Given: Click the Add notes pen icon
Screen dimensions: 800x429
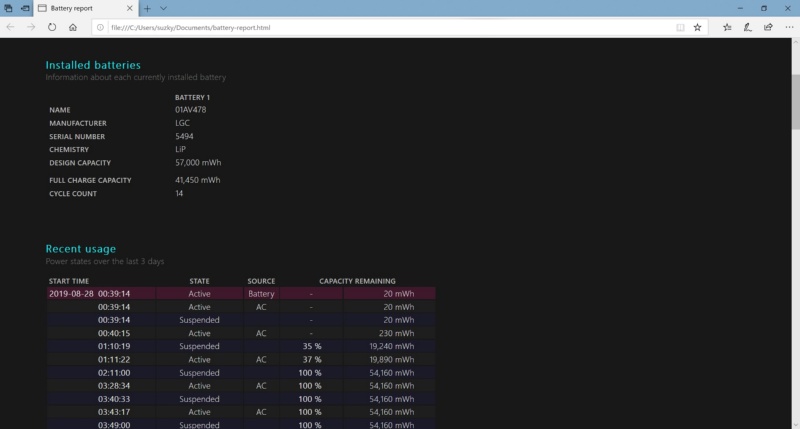Looking at the screenshot, I should (744, 27).
